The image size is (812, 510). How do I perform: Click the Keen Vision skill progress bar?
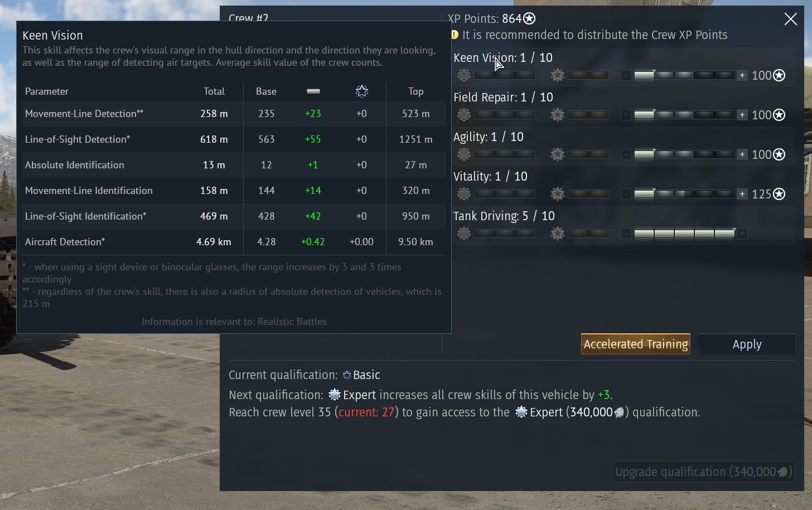[x=684, y=75]
